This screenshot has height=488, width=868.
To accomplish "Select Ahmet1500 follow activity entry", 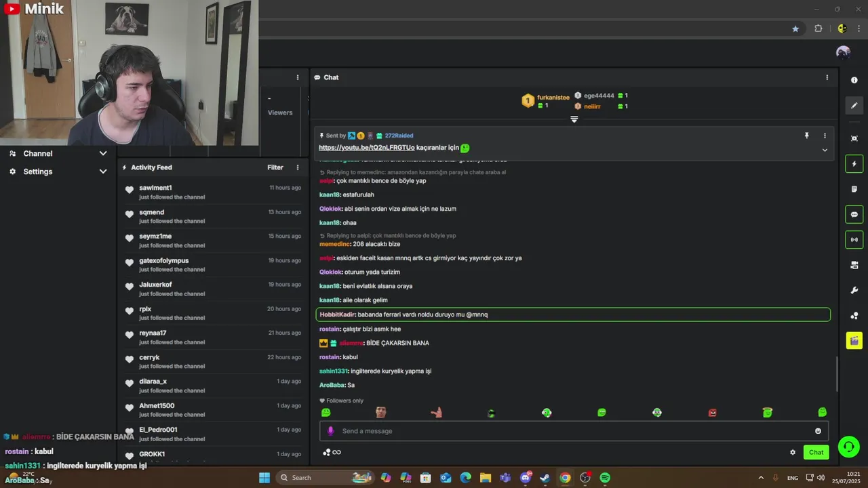I will pos(213,410).
